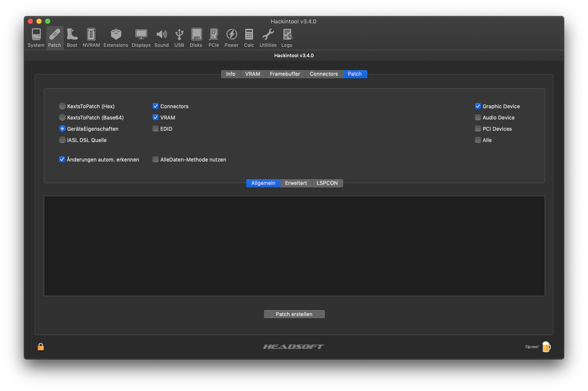Enable the EDID checkbox
588x391 pixels.
156,129
